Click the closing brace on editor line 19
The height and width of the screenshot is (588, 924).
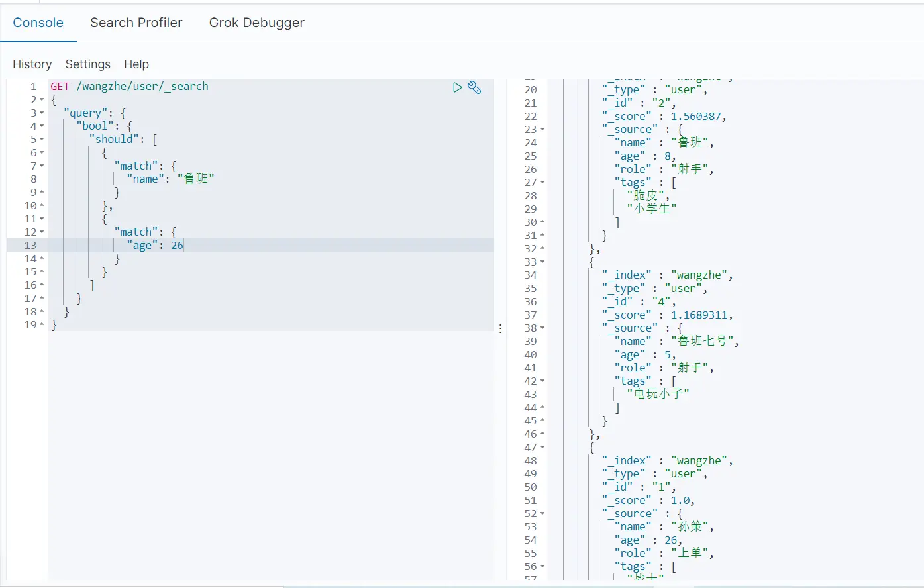click(54, 325)
